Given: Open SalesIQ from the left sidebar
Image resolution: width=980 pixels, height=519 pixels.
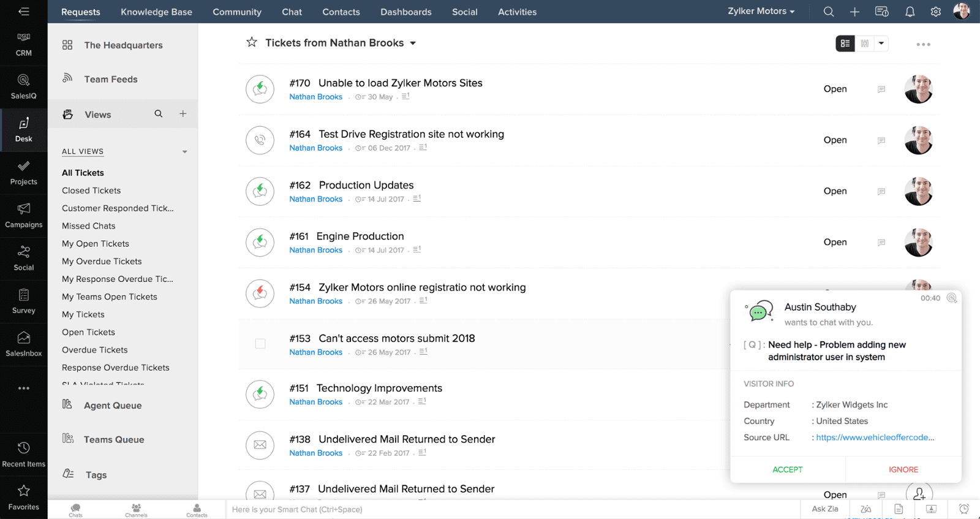Looking at the screenshot, I should coord(23,87).
